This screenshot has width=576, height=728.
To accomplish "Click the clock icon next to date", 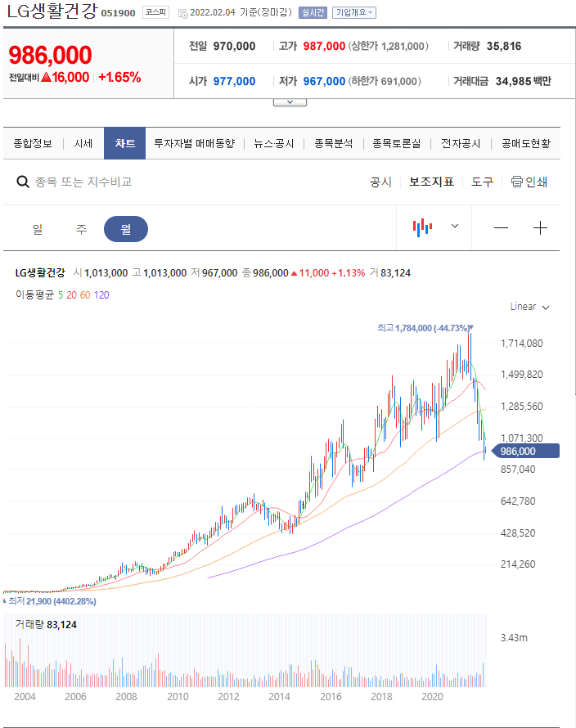I will [x=183, y=13].
